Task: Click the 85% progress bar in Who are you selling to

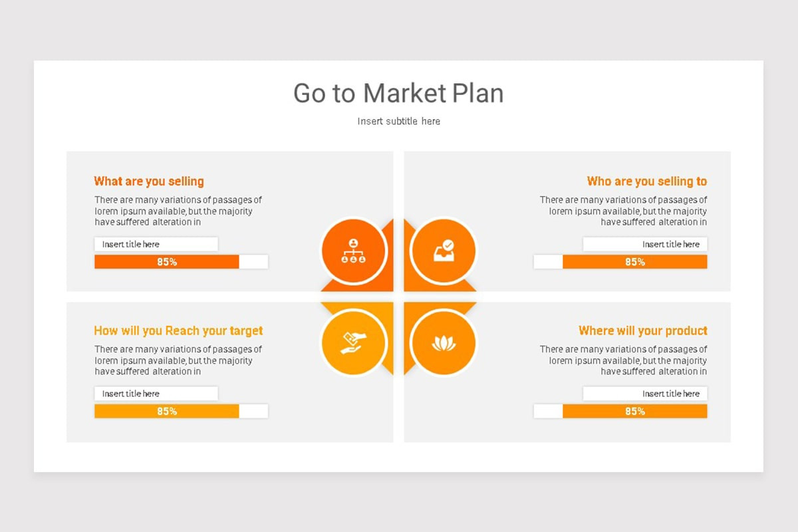Action: coord(620,262)
